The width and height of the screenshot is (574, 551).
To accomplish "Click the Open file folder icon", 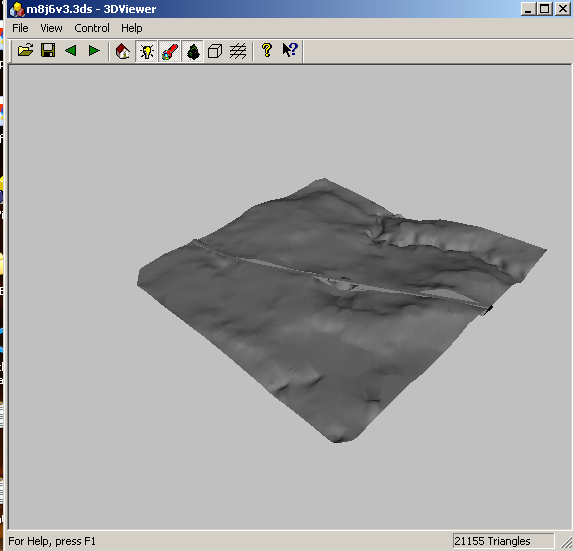I will [25, 51].
